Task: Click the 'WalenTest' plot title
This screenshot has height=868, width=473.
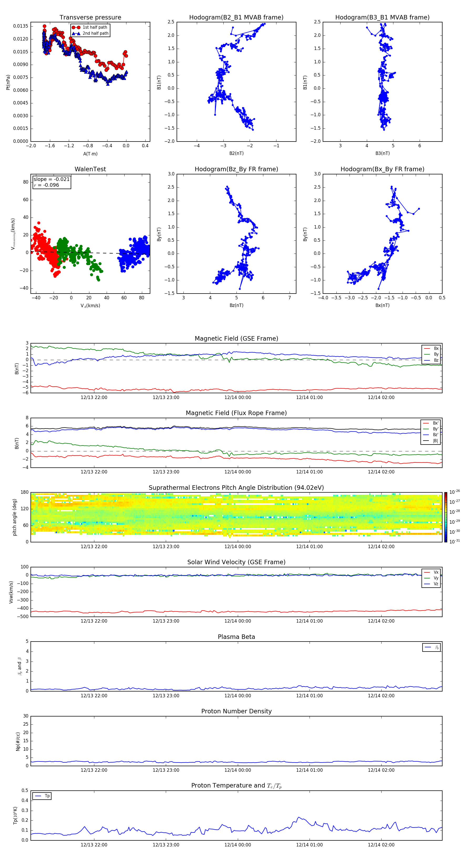Action: coord(90,169)
